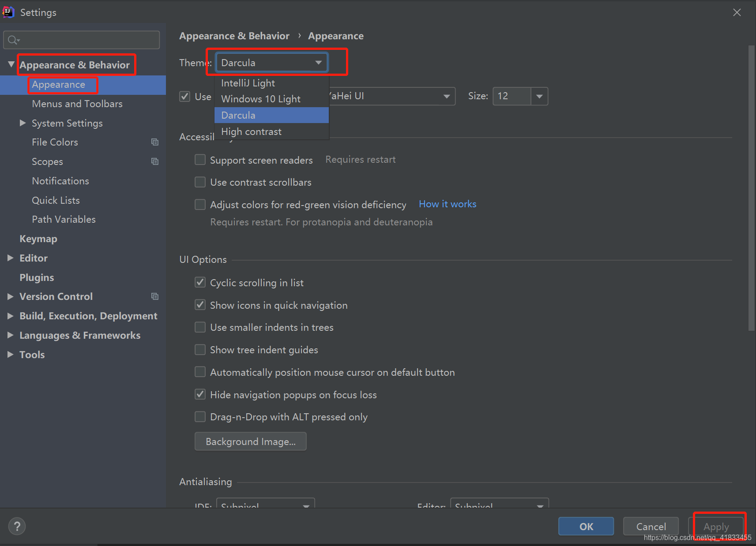Open the Theme dropdown showing Darcula
The image size is (756, 546).
(271, 63)
